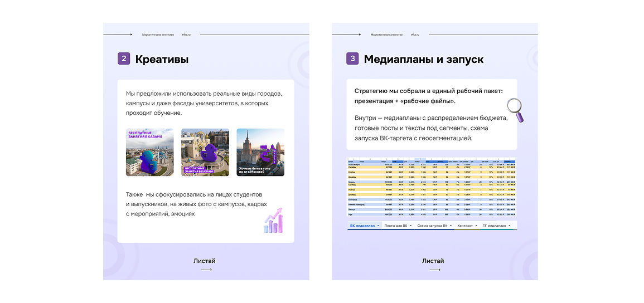Click the purple number 3 badge
Viewport: 644px width, 303px height.
pos(352,58)
